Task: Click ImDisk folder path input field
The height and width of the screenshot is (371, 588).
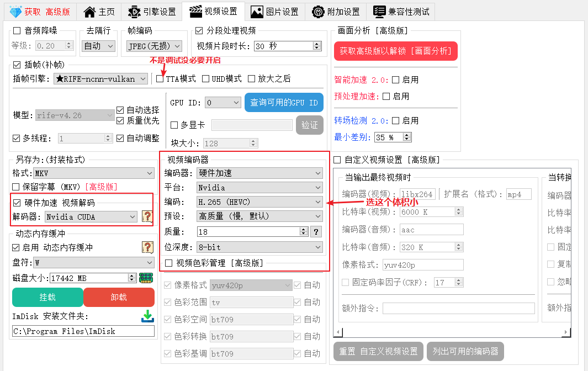Action: point(83,331)
